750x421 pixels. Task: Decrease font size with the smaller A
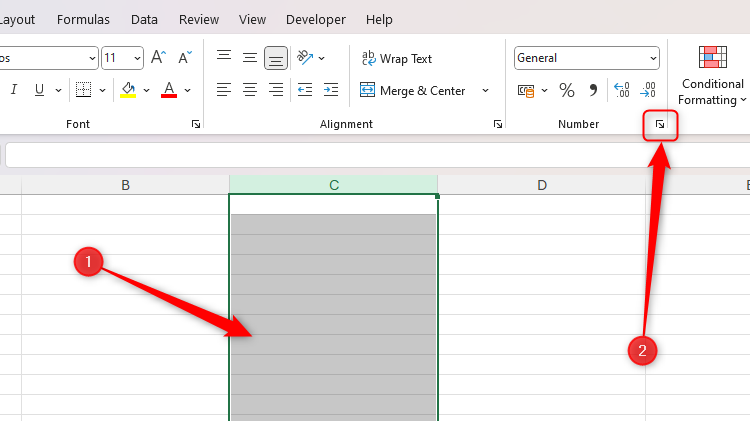click(185, 58)
